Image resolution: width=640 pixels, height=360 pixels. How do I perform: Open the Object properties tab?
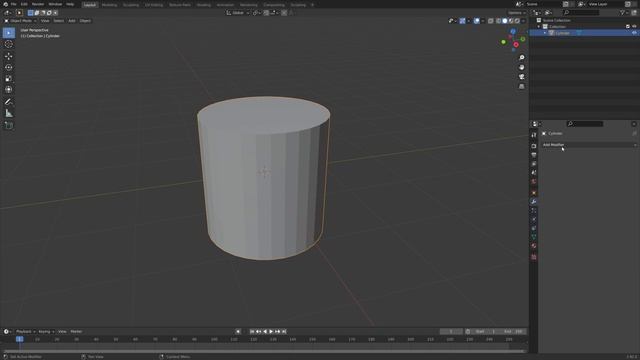coord(534,193)
